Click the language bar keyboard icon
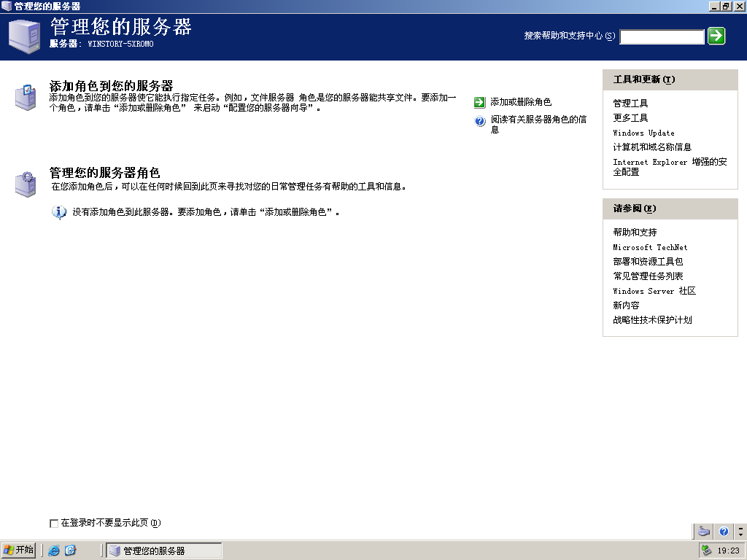The height and width of the screenshot is (560, 747). point(704,531)
